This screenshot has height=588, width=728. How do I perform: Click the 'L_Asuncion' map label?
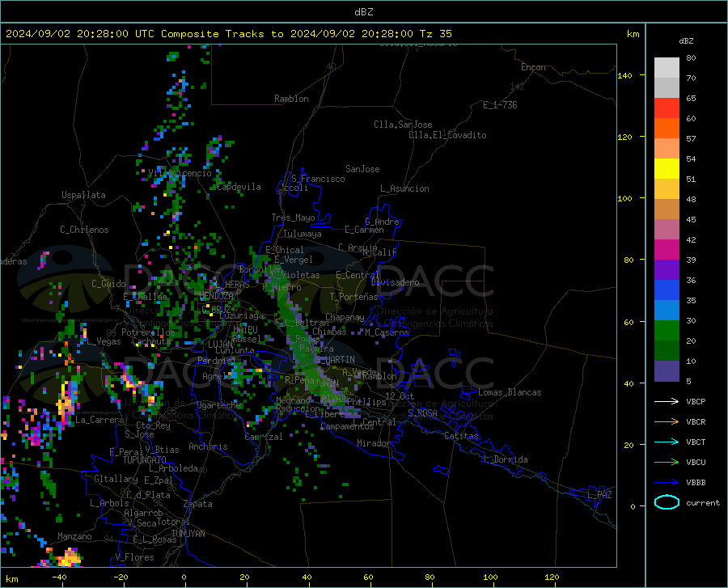[x=404, y=188]
